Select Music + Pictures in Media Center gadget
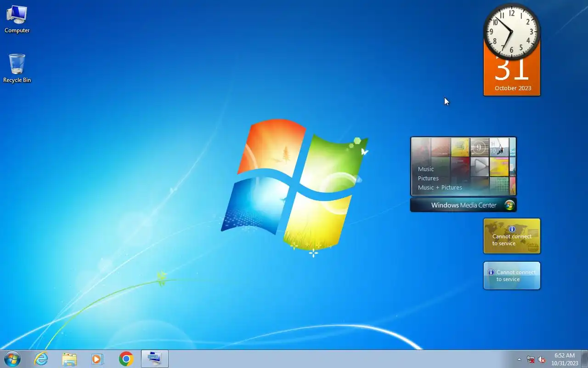588x368 pixels. [440, 187]
